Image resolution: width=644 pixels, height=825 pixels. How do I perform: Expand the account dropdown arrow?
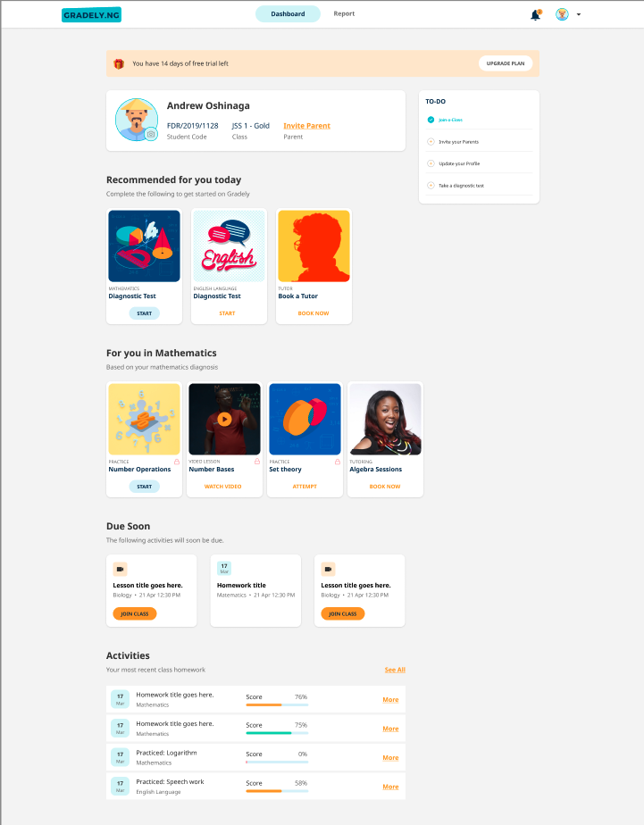pos(579,14)
